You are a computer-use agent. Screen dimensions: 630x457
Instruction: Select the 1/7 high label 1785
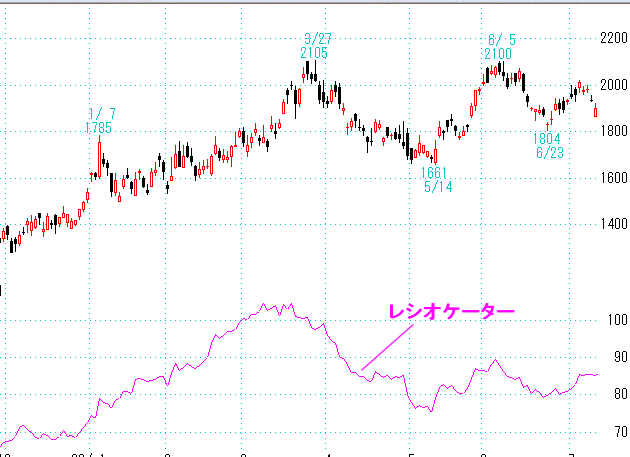[x=99, y=127]
